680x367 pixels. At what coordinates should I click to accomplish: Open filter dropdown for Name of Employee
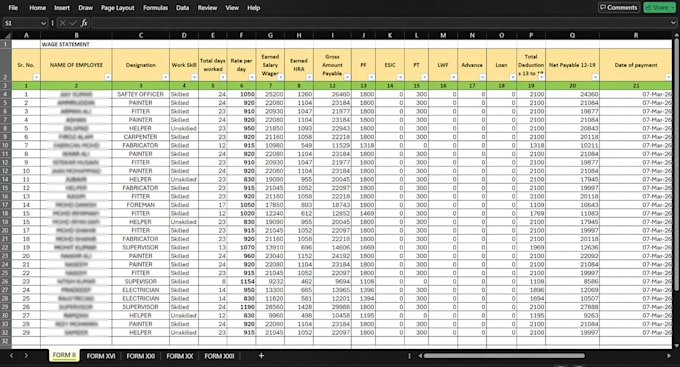(108, 77)
